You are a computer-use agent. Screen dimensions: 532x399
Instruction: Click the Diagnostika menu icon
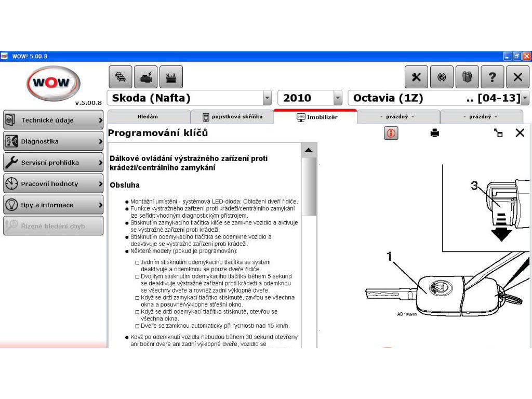coord(11,141)
